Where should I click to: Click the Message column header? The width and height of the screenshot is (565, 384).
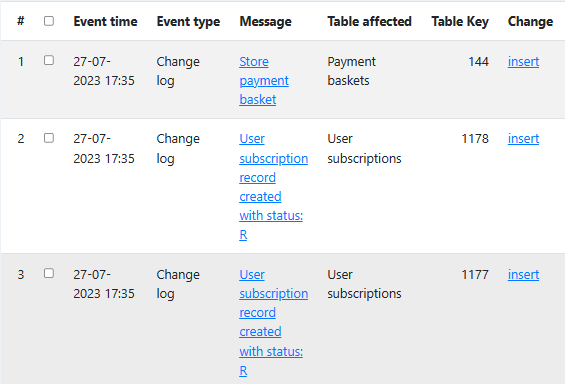pos(266,22)
